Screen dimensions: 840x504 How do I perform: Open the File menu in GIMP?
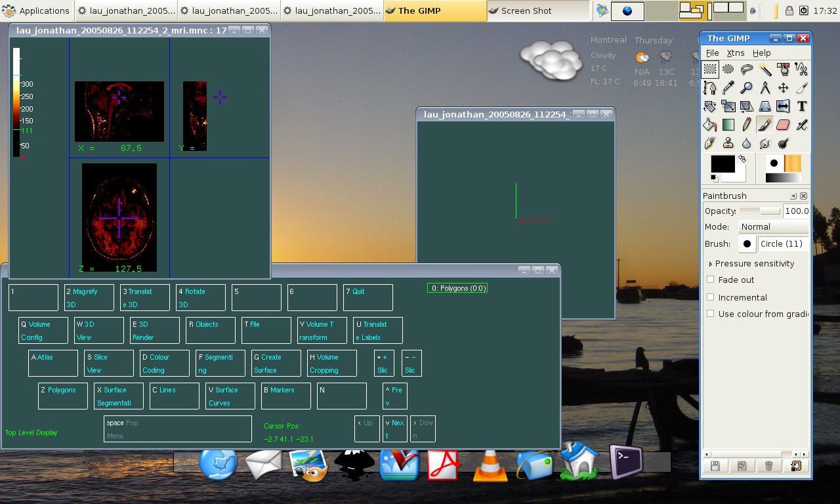pos(712,53)
